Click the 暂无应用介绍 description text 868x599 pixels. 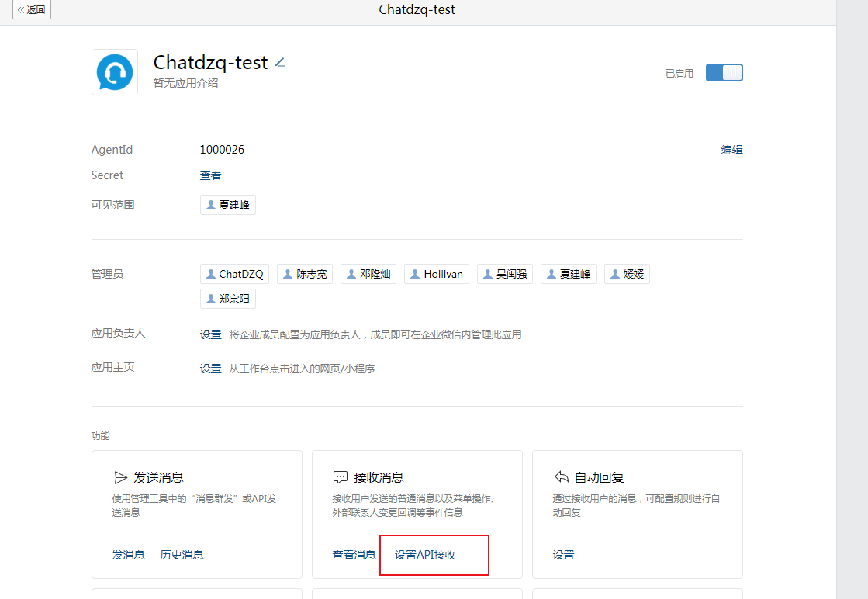pos(185,83)
